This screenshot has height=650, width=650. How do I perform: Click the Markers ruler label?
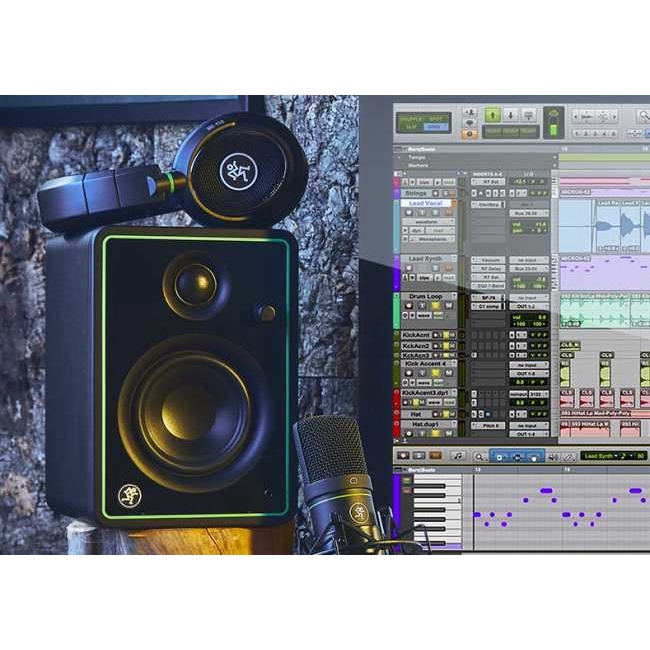coord(418,165)
